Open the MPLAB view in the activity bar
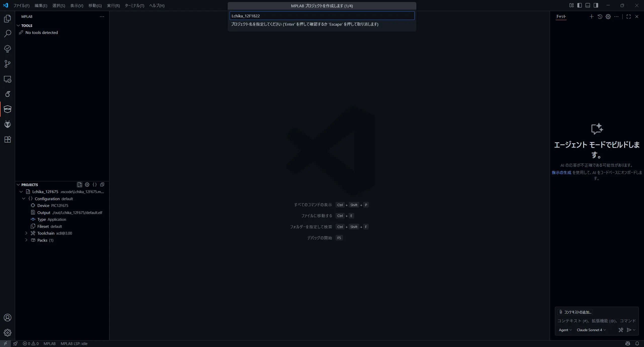644x347 pixels. click(8, 109)
